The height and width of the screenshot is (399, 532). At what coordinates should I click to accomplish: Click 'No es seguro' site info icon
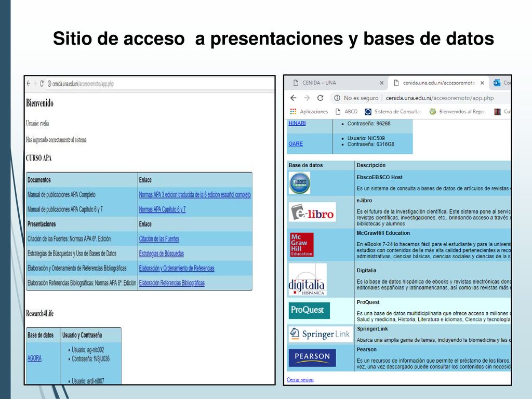pos(337,98)
